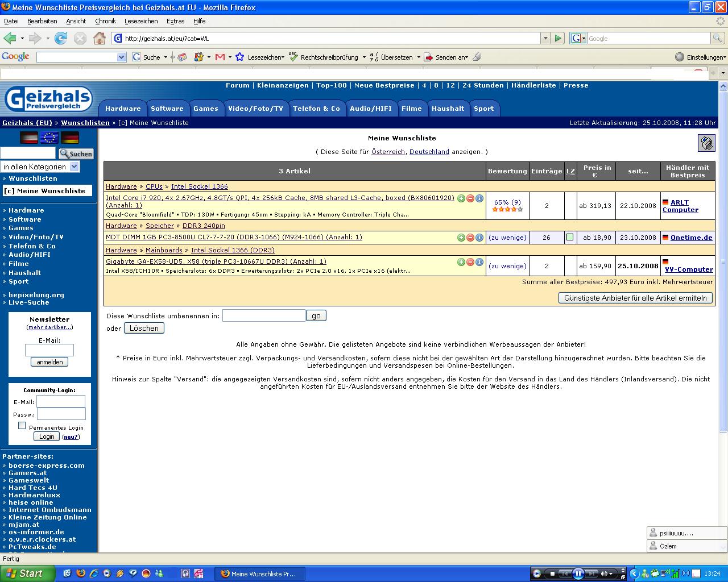
Task: Click the search magnifier in Firefox search box
Action: (718, 38)
